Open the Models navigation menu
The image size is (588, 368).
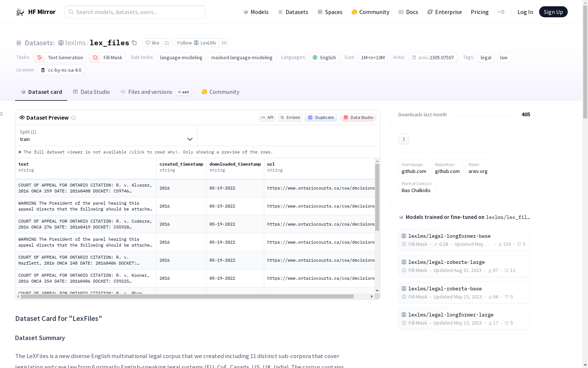[x=256, y=12]
